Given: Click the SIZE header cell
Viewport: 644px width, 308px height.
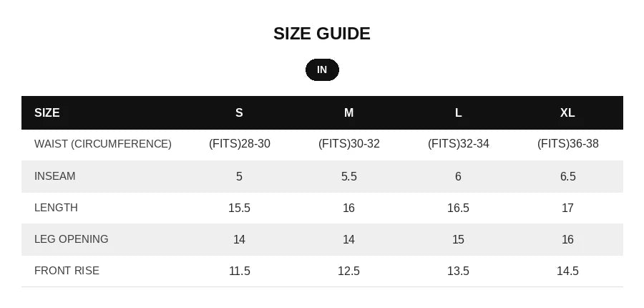Looking at the screenshot, I should 47,112.
